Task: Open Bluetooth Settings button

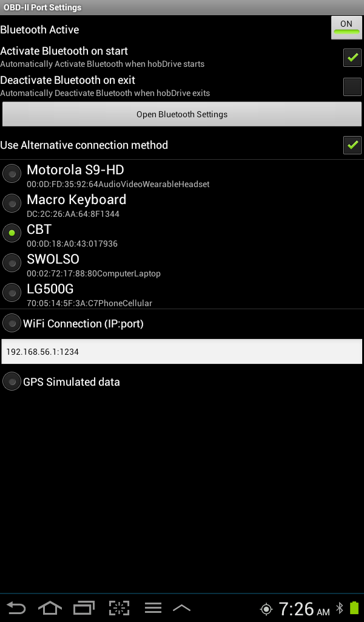Action: pos(182,114)
